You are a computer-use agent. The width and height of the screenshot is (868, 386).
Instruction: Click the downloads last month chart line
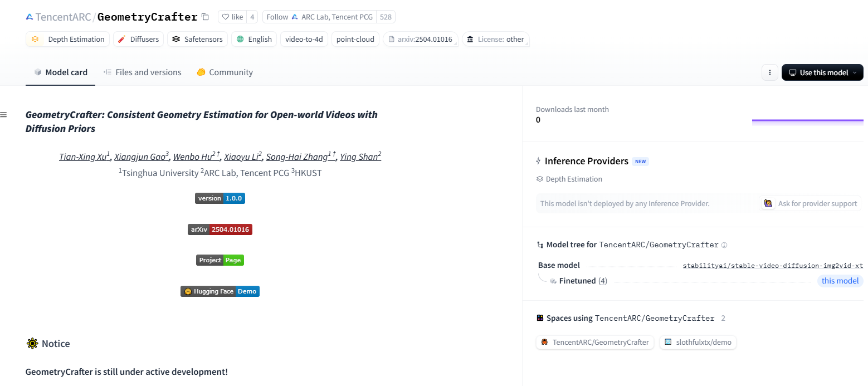pyautogui.click(x=808, y=120)
